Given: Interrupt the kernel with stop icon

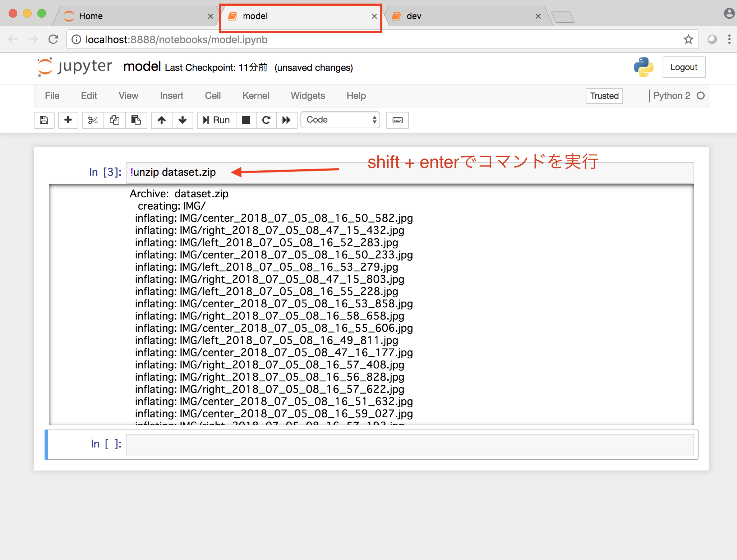Looking at the screenshot, I should pos(246,120).
